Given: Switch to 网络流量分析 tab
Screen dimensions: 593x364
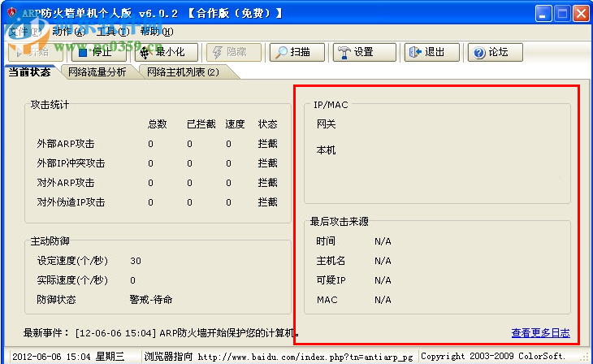Looking at the screenshot, I should [97, 71].
